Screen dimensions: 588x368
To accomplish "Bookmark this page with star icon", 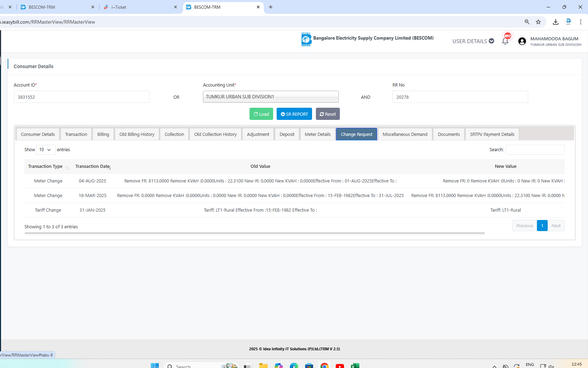I will [538, 22].
